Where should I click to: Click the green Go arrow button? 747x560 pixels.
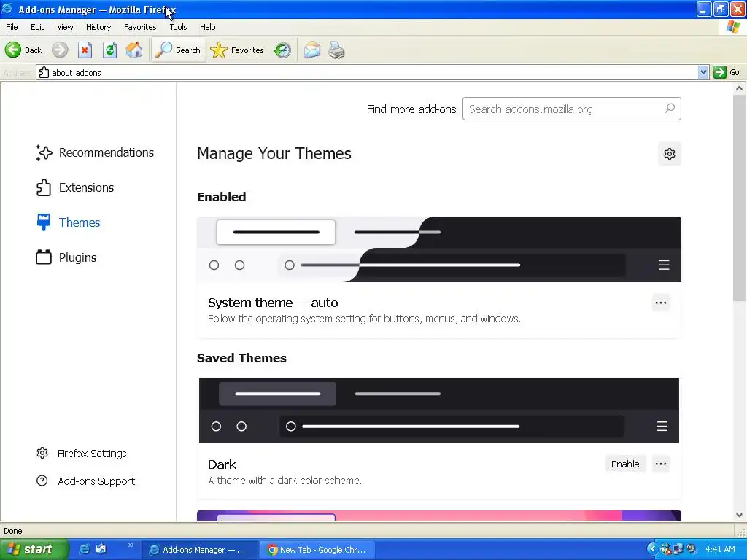pyautogui.click(x=719, y=72)
